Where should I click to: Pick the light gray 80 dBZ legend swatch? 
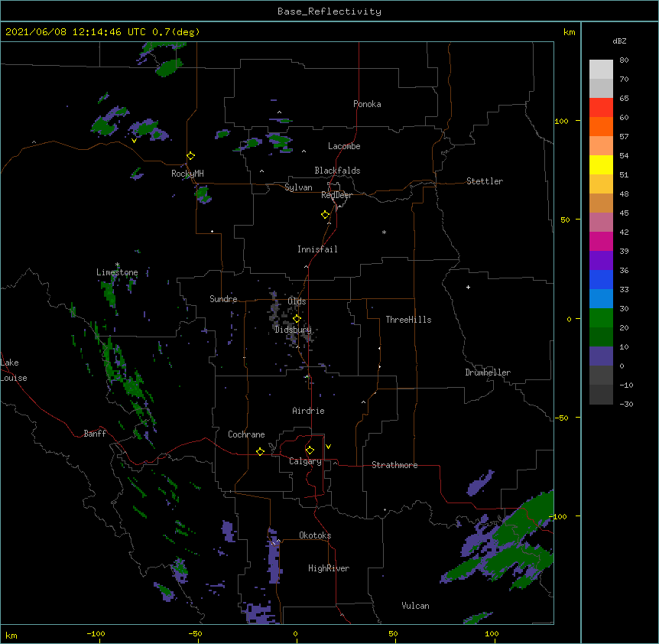pos(601,70)
